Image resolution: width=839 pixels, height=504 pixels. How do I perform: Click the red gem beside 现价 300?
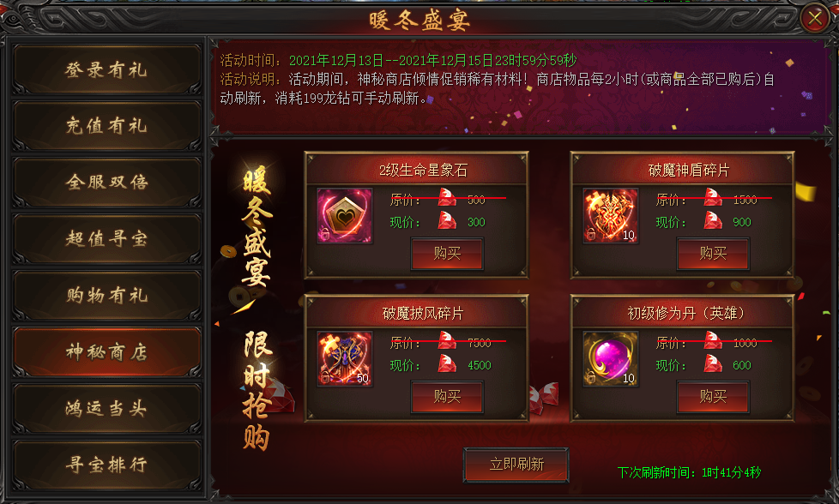click(x=447, y=221)
